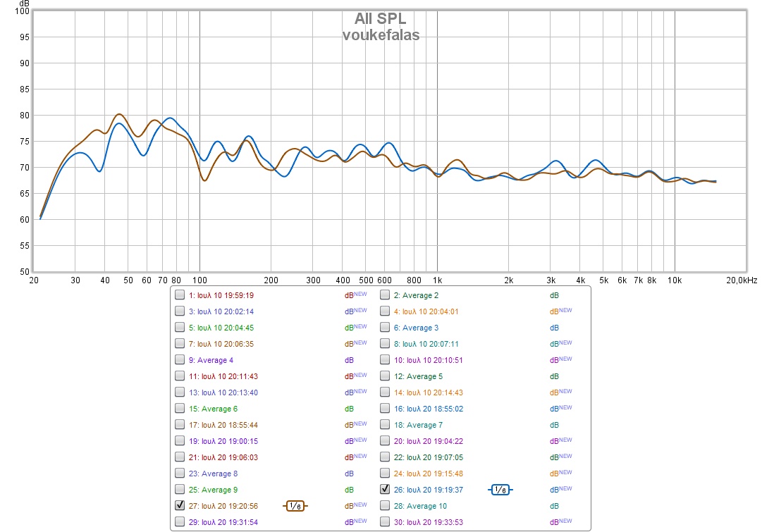Tick checkbox for 21: Ιουλ 20 19:06:03
762x532 pixels.
[x=180, y=457]
